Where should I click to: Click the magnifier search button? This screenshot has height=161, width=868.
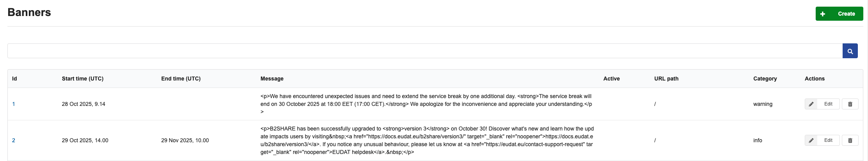[850, 51]
